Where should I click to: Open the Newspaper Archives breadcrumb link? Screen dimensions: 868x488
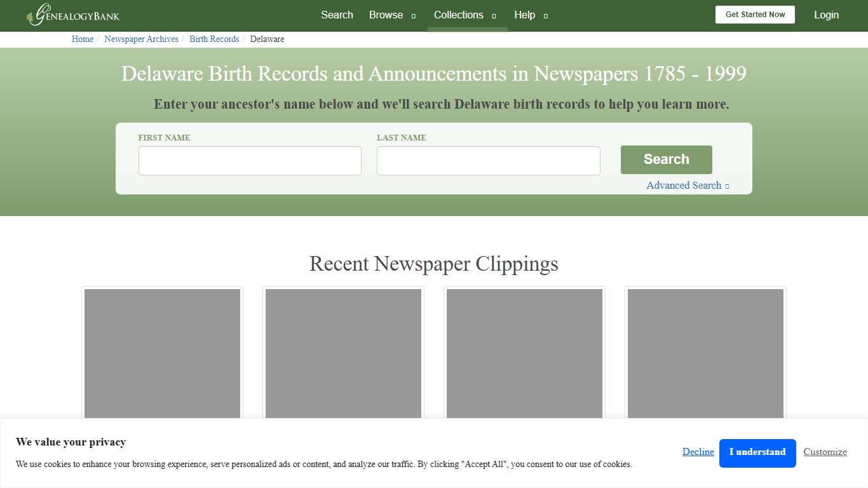[141, 39]
